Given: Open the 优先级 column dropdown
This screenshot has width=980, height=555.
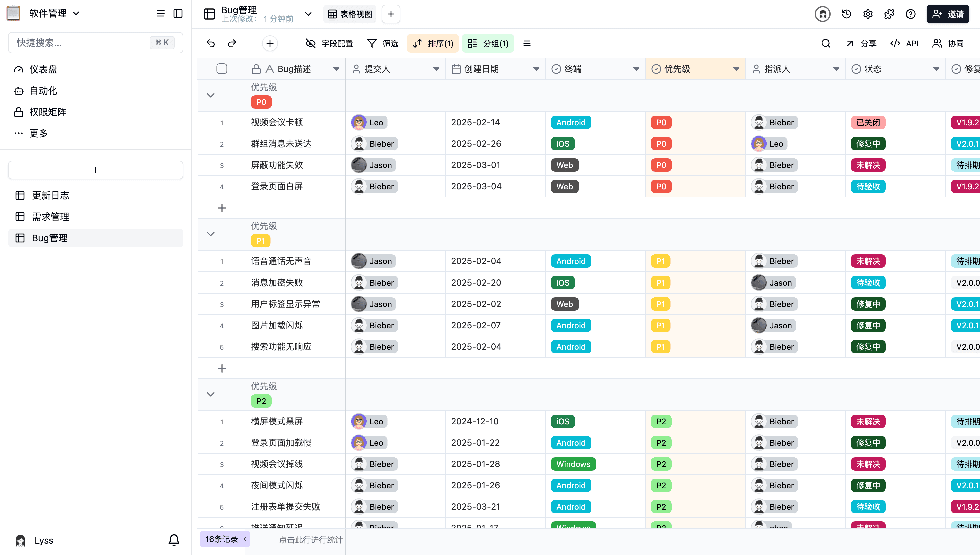Looking at the screenshot, I should (x=736, y=69).
